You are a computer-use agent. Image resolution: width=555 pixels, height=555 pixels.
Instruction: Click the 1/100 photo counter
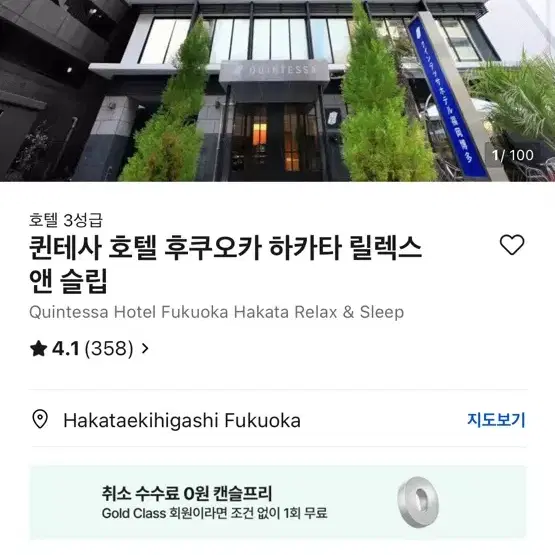tap(513, 155)
